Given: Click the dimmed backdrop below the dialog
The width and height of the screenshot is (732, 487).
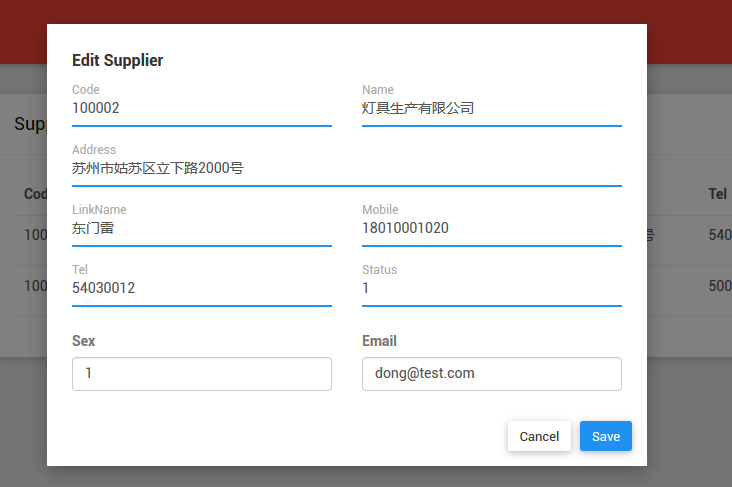Looking at the screenshot, I should pyautogui.click(x=366, y=476).
